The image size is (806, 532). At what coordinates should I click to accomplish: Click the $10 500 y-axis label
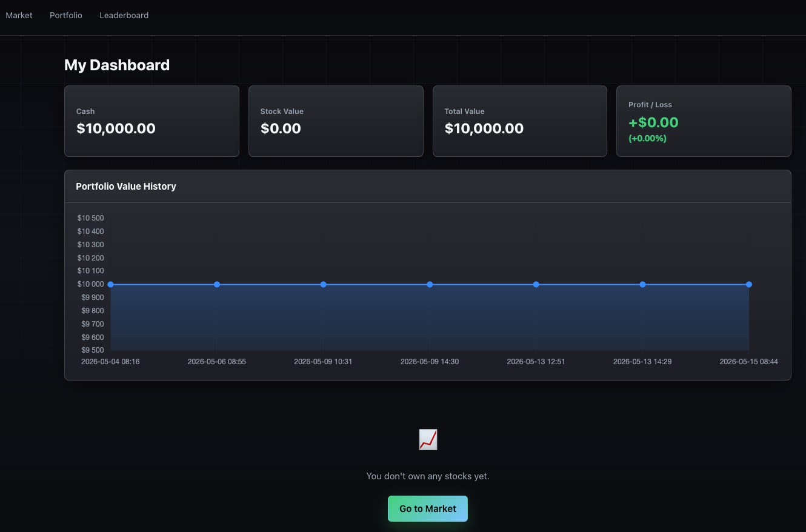91,218
